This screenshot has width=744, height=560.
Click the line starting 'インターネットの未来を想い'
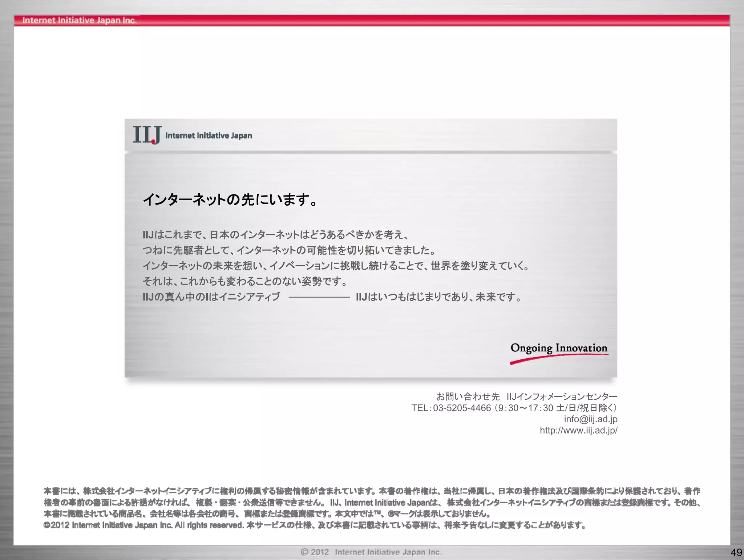336,266
